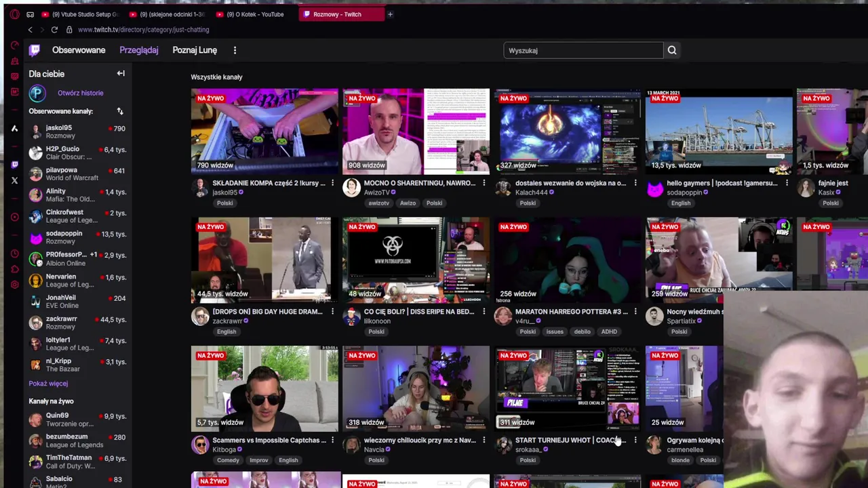Open options dots for Kalach444 stream card

click(635, 183)
